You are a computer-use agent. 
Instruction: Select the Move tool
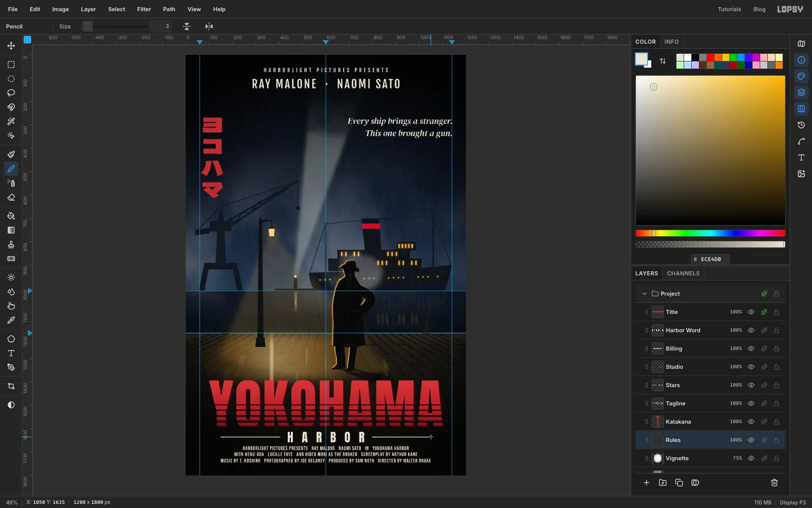tap(11, 46)
